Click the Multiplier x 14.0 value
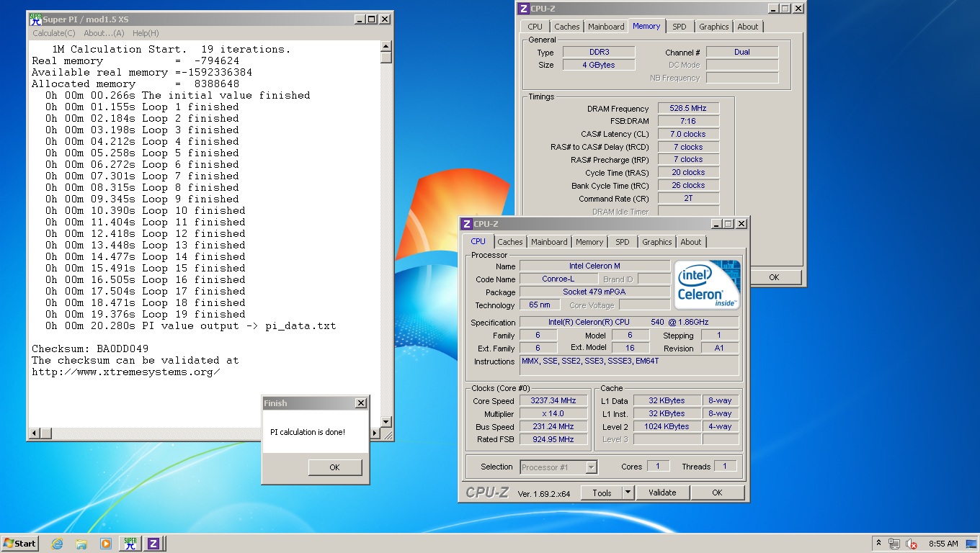This screenshot has width=980, height=553. [x=553, y=413]
